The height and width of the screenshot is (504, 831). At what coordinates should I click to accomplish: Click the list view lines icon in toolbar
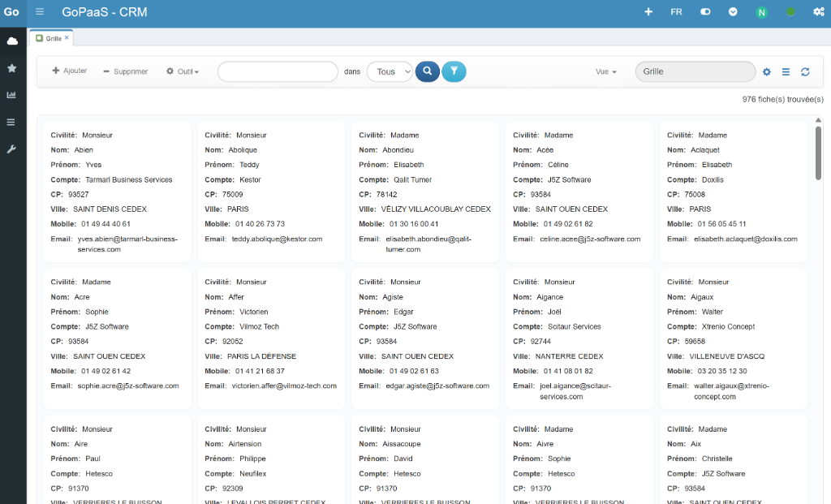pyautogui.click(x=786, y=72)
